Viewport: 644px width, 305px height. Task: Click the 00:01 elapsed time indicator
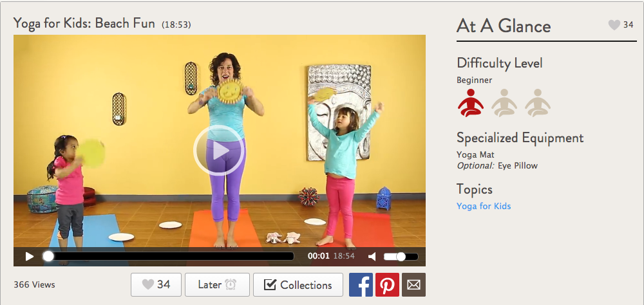click(x=319, y=256)
